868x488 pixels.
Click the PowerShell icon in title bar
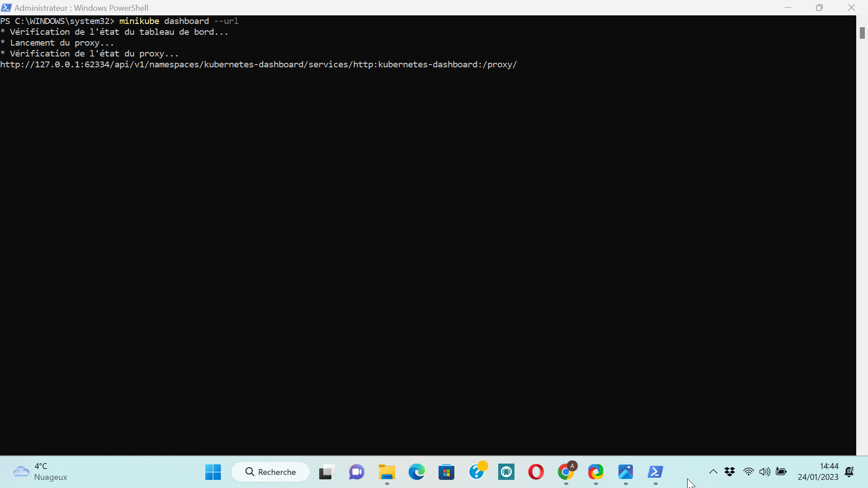[6, 8]
